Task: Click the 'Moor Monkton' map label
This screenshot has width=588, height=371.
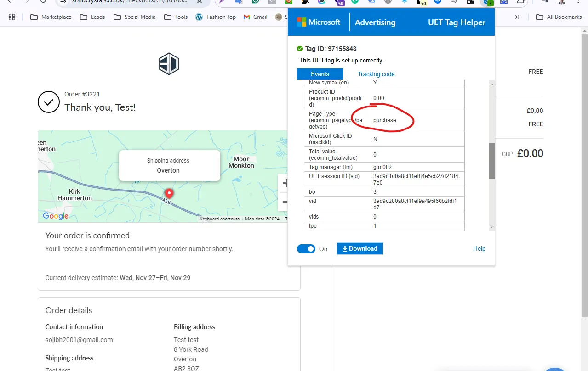Action: pyautogui.click(x=241, y=162)
